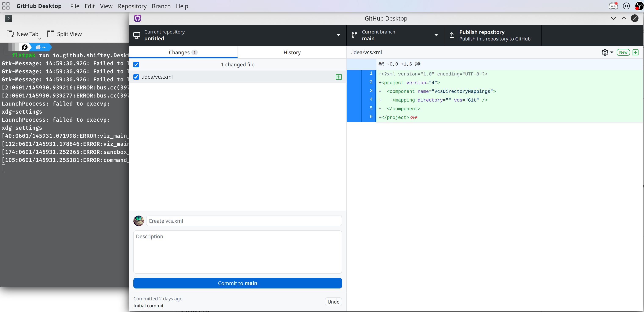Select the Publish repository upload icon
Image resolution: width=644 pixels, height=312 pixels.
pyautogui.click(x=452, y=35)
